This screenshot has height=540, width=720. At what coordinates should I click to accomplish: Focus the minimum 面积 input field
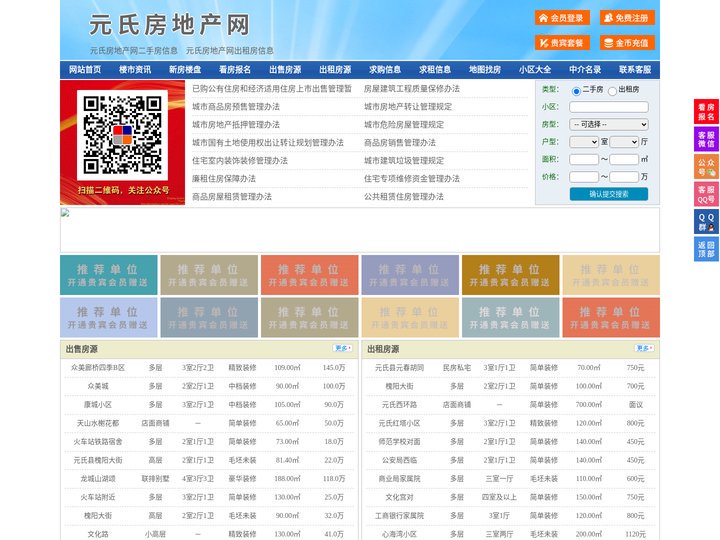pos(584,159)
